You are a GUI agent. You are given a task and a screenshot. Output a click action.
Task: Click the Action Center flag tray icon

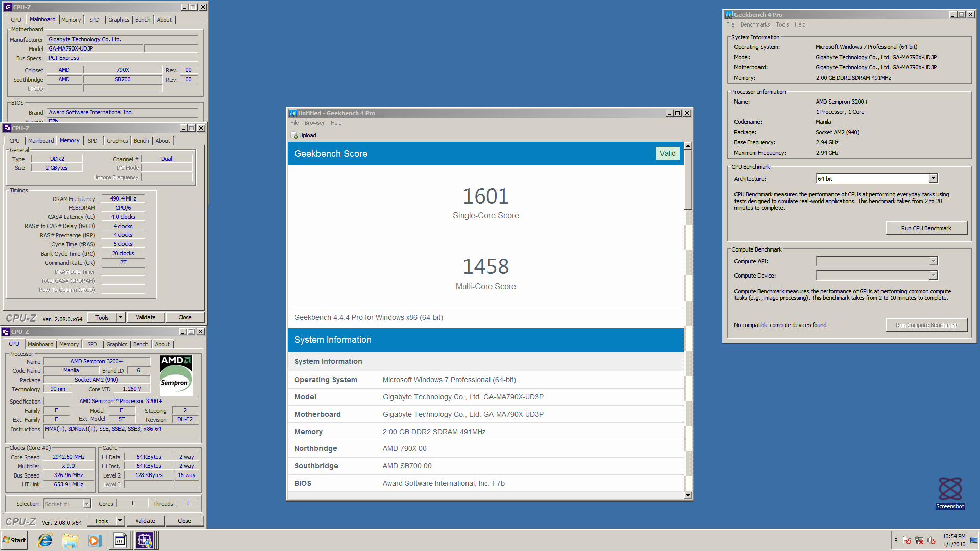pos(906,540)
